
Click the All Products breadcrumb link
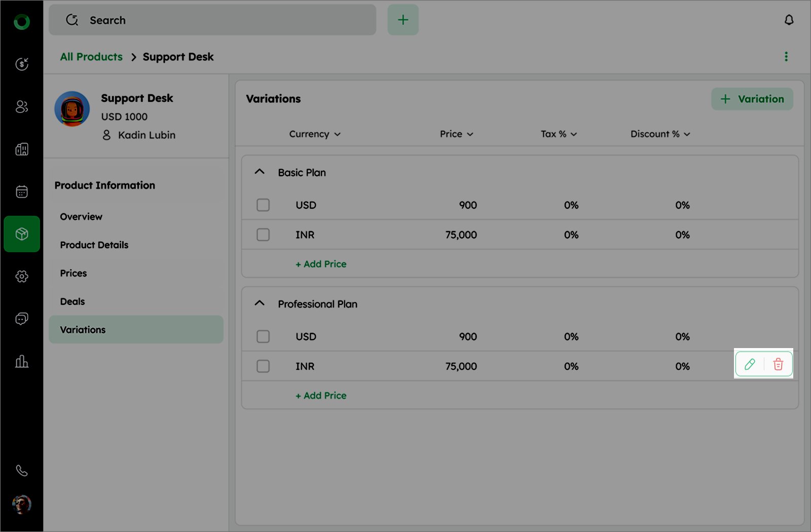point(91,57)
